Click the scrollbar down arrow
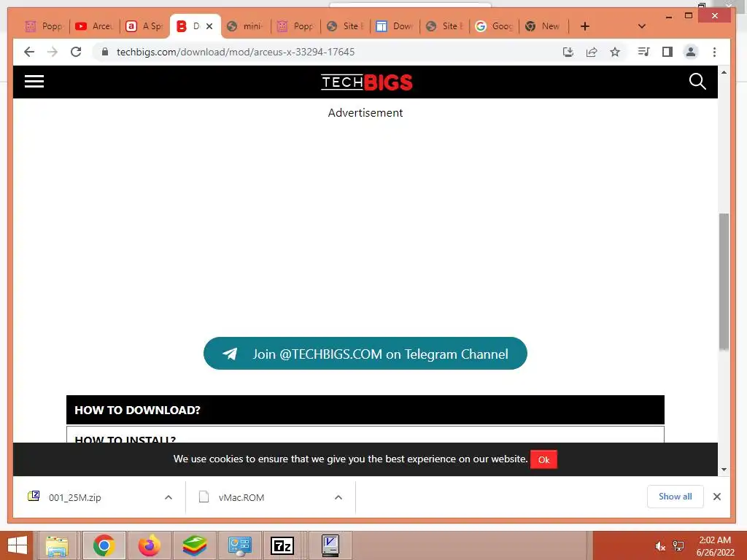 [x=724, y=470]
